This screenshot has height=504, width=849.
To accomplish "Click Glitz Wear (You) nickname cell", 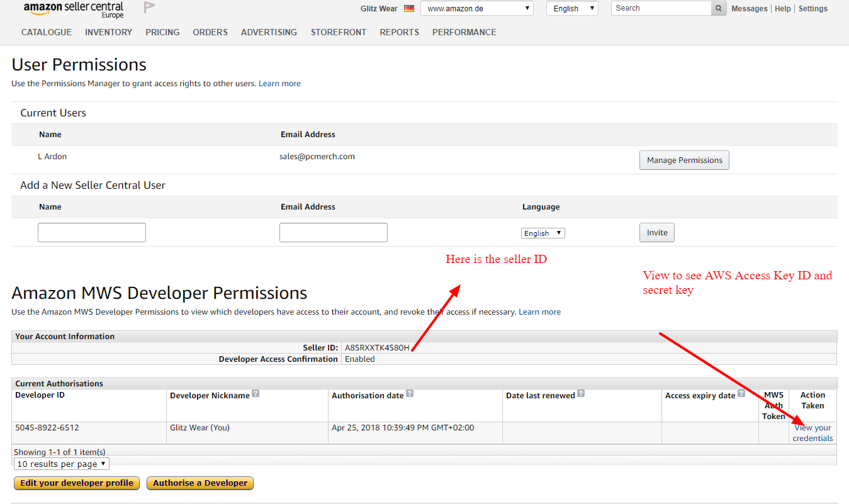I will (200, 428).
